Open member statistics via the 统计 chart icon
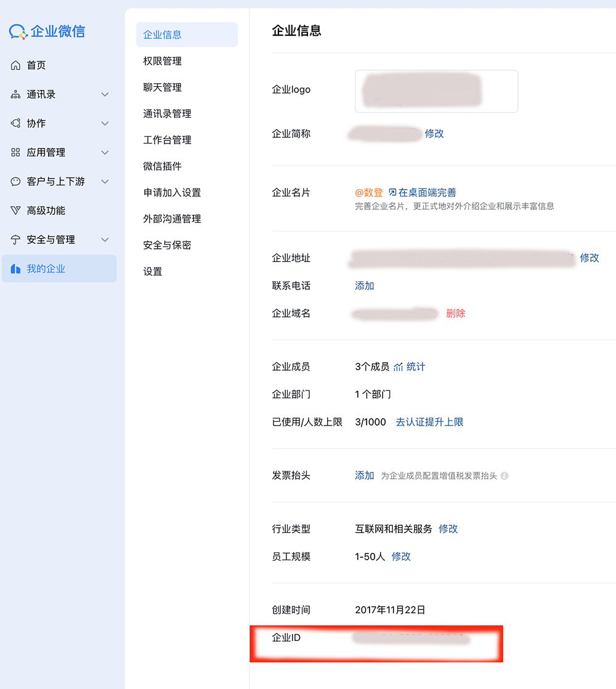 [x=398, y=366]
